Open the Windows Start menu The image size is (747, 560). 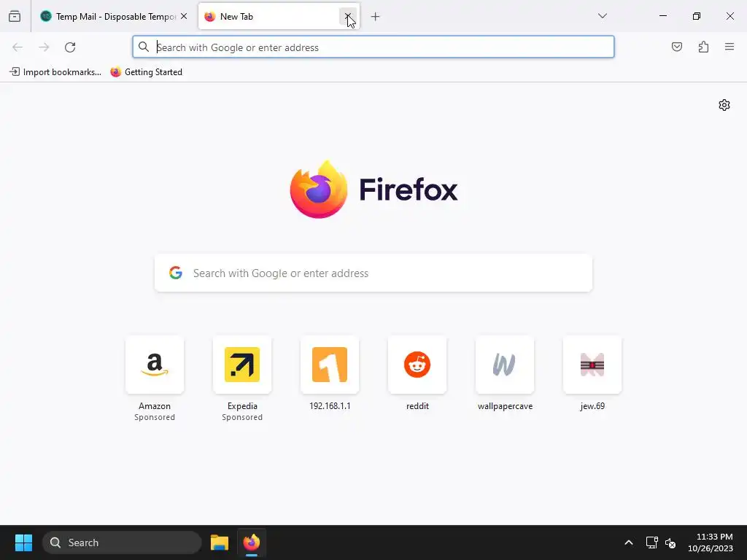[23, 542]
